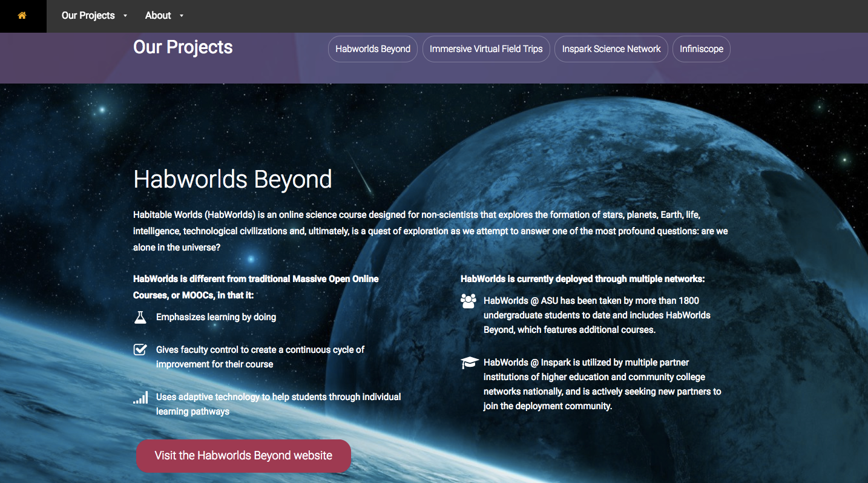This screenshot has width=868, height=483.
Task: Select the Immersive Virtual Field Trips pill
Action: point(486,49)
